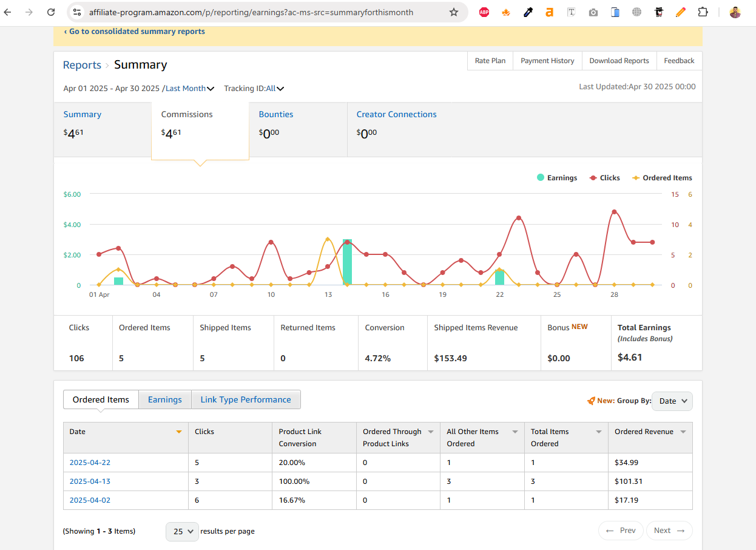Switch to the Earnings table tab
756x550 pixels.
tap(165, 399)
